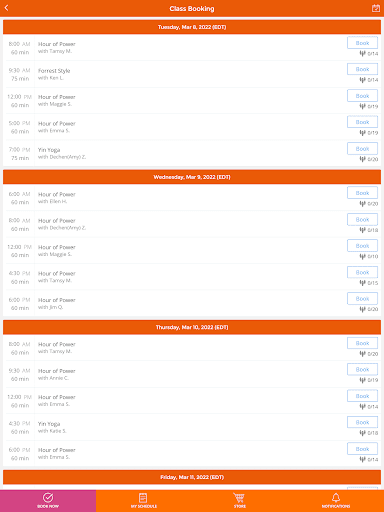The image size is (384, 512).
Task: Switch to My Schedule tab
Action: click(144, 501)
